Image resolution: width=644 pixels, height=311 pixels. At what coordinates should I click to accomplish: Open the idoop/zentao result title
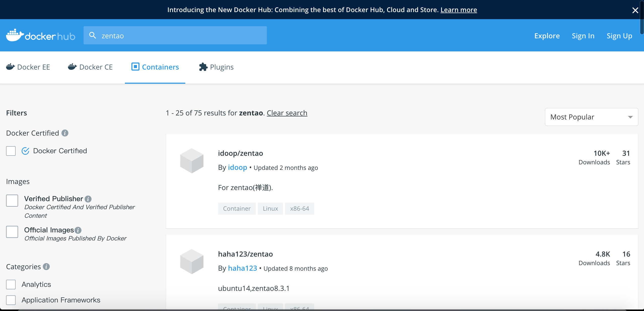click(240, 153)
